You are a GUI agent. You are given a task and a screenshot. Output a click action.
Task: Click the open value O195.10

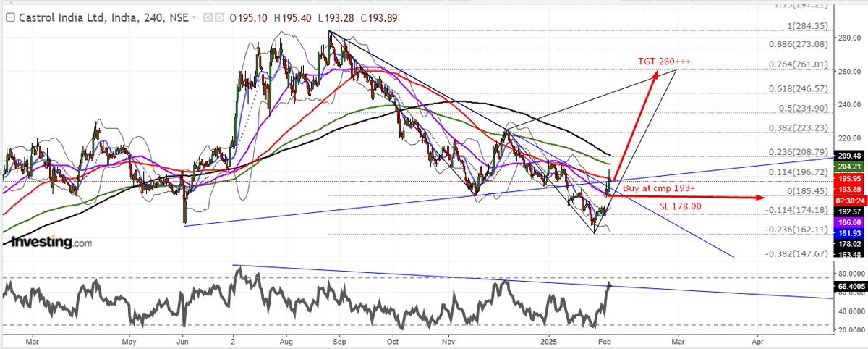click(x=247, y=19)
